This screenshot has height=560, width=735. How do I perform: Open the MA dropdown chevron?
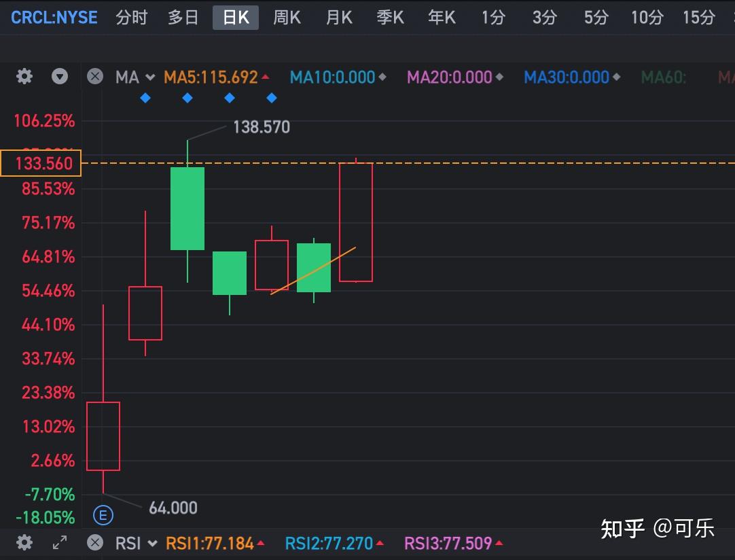pyautogui.click(x=150, y=77)
